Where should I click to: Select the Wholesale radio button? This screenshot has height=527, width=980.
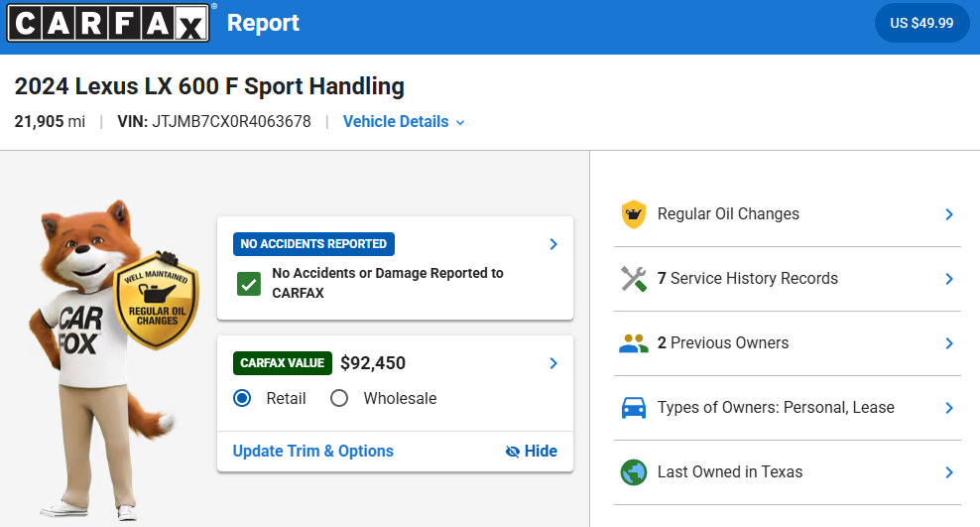point(339,398)
